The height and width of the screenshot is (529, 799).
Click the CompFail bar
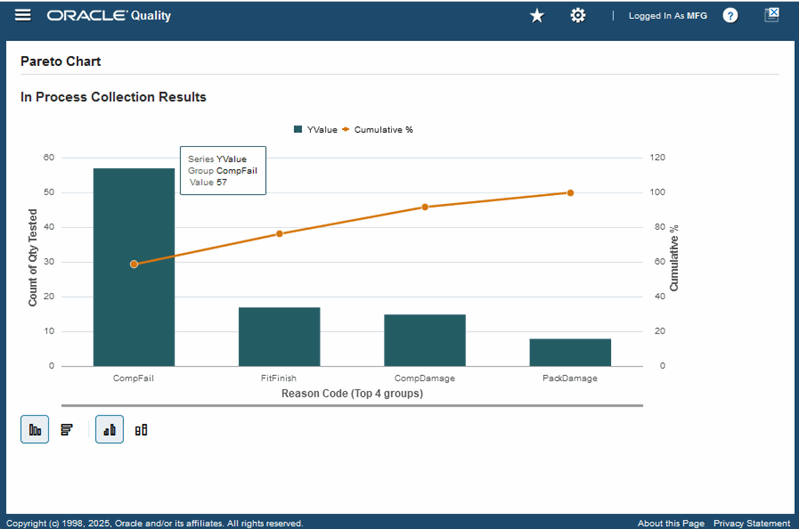tap(134, 267)
